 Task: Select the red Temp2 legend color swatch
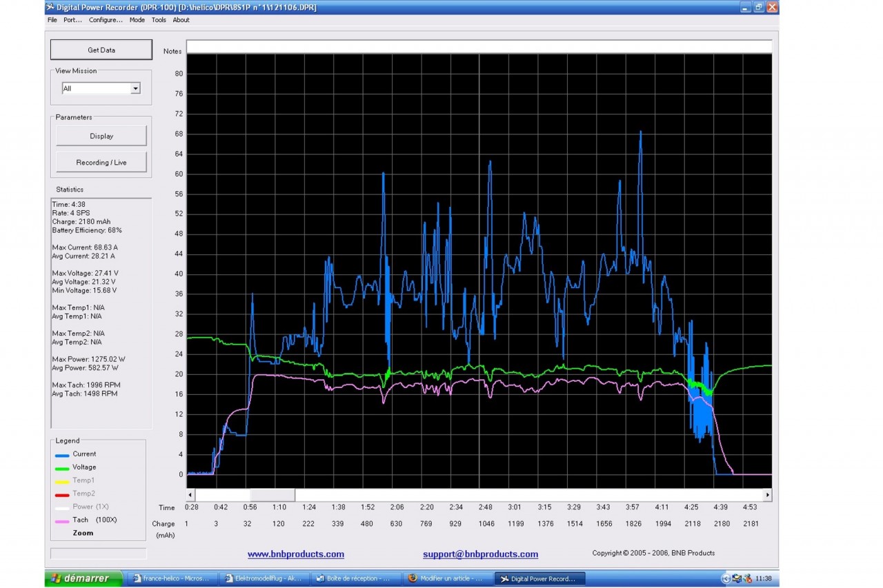coord(62,494)
